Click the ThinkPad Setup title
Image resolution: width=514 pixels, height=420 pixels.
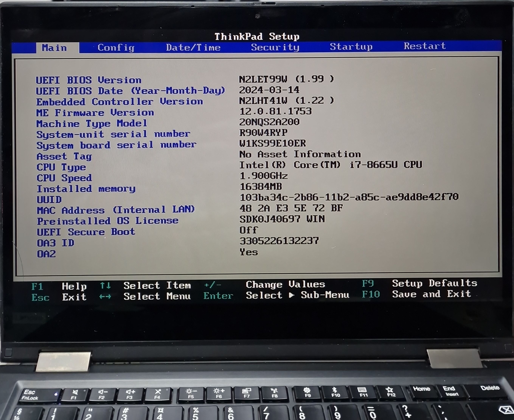pos(257,36)
